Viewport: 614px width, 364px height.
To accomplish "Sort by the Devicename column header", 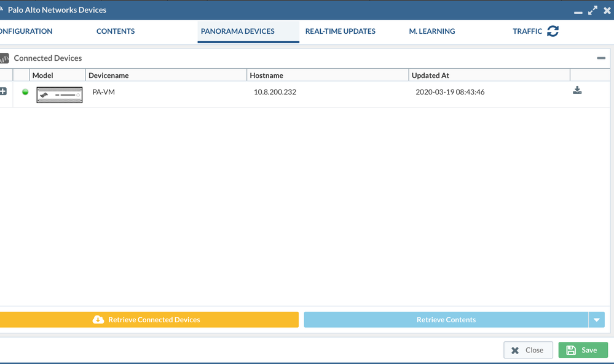I will (109, 76).
